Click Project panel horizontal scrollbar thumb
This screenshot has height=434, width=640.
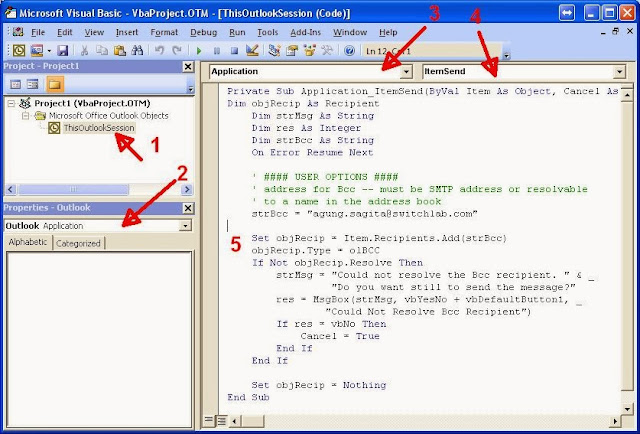point(73,189)
